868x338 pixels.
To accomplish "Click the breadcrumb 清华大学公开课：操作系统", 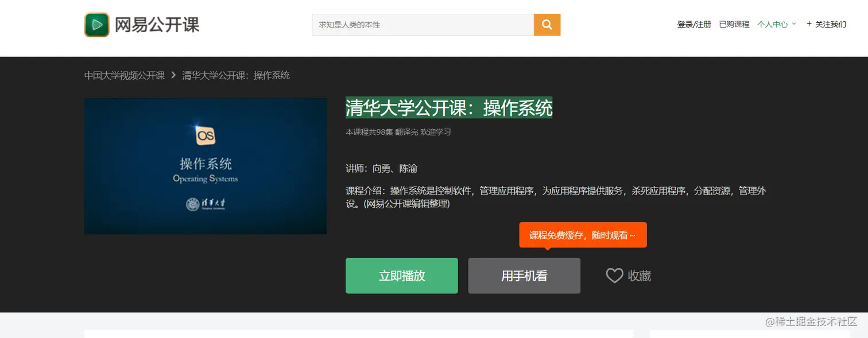I will pos(236,75).
